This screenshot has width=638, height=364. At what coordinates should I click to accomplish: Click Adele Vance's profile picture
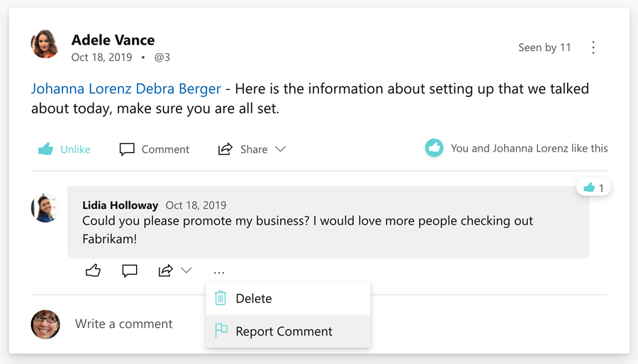tap(45, 44)
